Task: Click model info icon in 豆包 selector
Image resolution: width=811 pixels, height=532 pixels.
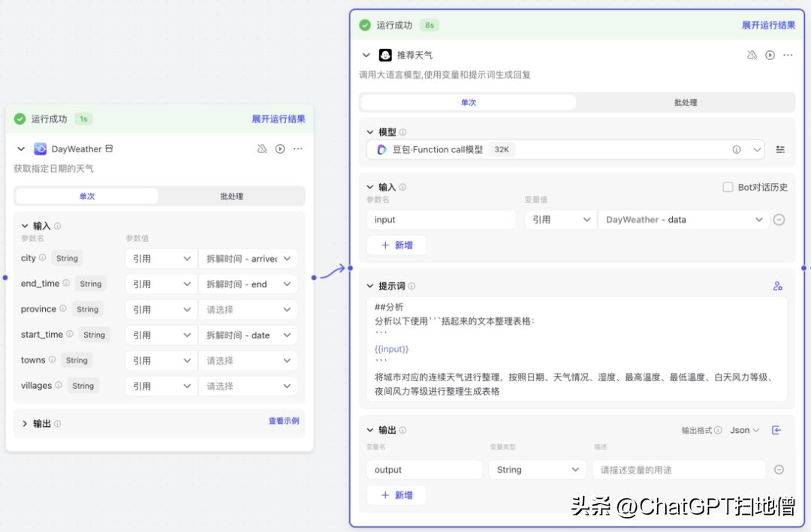Action: click(736, 149)
